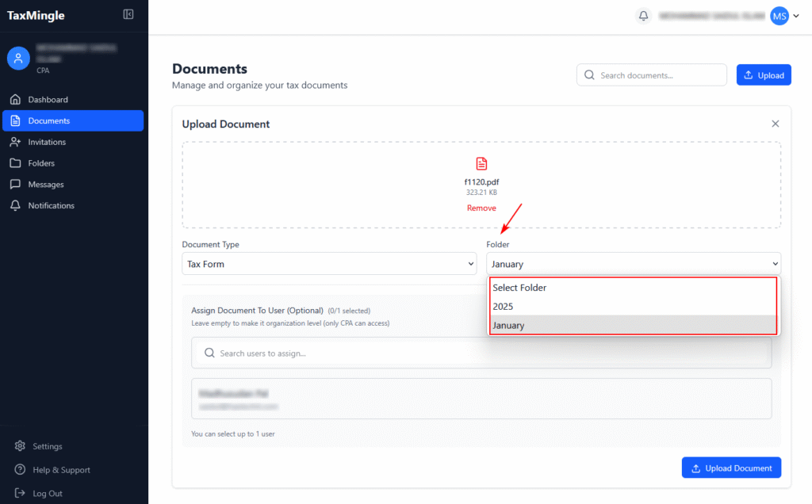The image size is (812, 504).
Task: Navigate to Messages in sidebar
Action: click(x=46, y=185)
